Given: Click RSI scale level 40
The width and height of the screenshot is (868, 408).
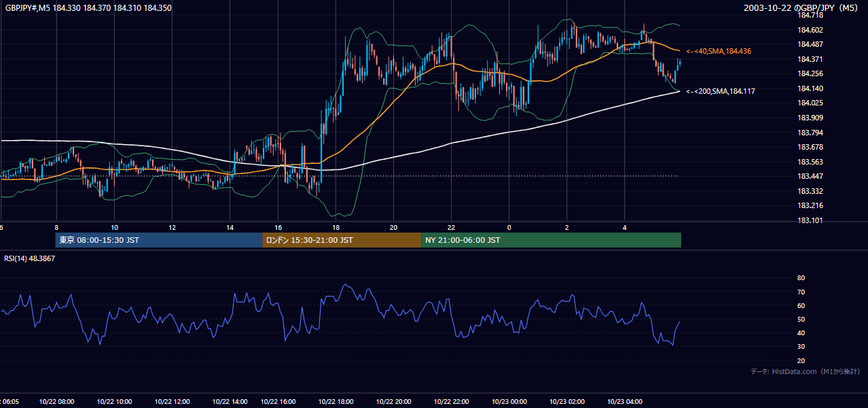Looking at the screenshot, I should (x=801, y=333).
